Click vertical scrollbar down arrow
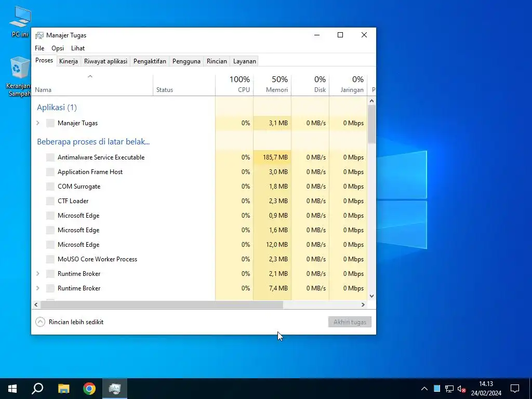The width and height of the screenshot is (532, 399). click(x=371, y=296)
